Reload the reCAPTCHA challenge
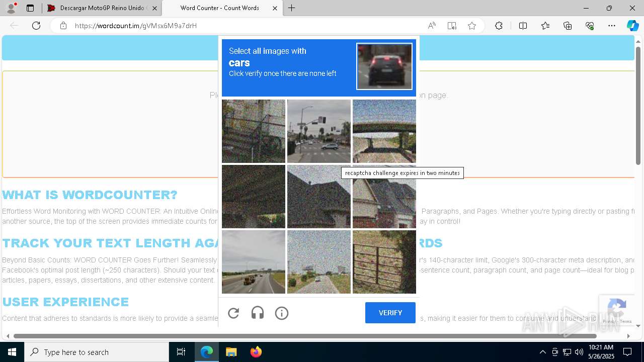Screen dimensions: 644x362 click(233, 313)
